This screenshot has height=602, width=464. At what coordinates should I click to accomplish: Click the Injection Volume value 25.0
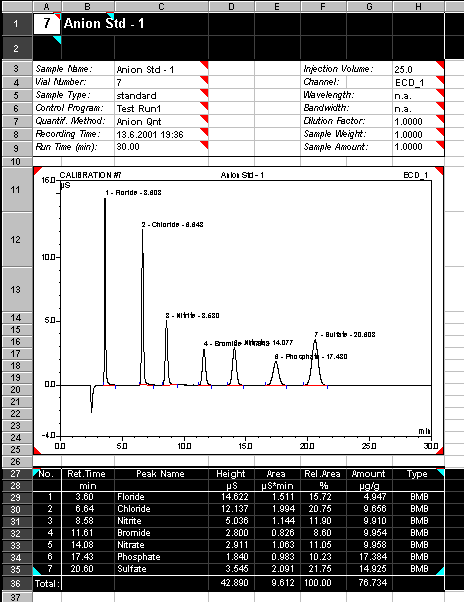coord(418,69)
